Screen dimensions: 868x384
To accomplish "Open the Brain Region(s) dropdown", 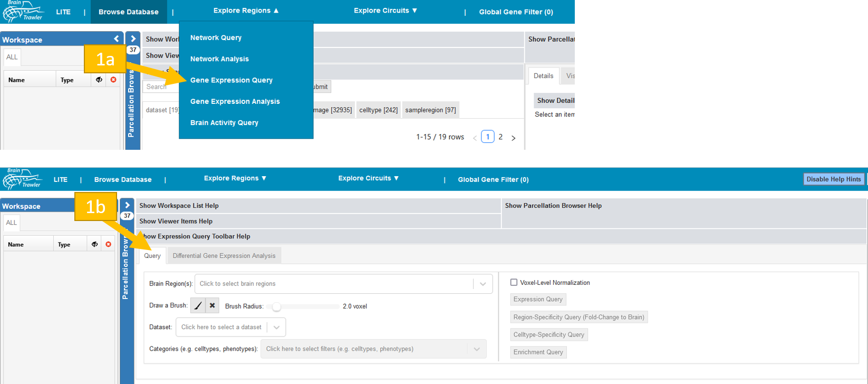I will [x=343, y=284].
